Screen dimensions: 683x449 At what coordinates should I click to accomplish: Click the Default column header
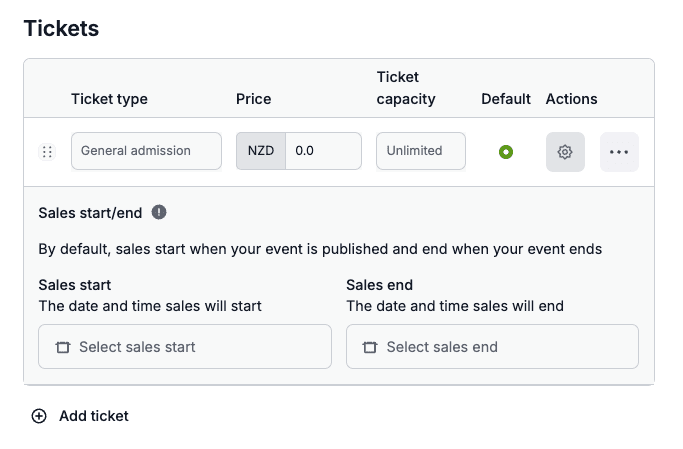(x=506, y=99)
